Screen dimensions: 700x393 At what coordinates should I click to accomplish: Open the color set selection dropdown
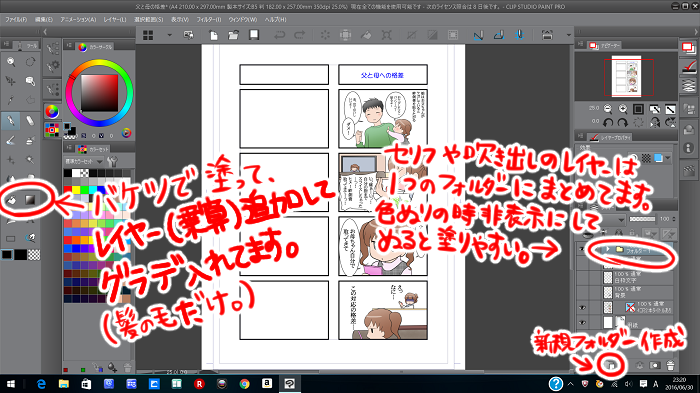(84, 161)
